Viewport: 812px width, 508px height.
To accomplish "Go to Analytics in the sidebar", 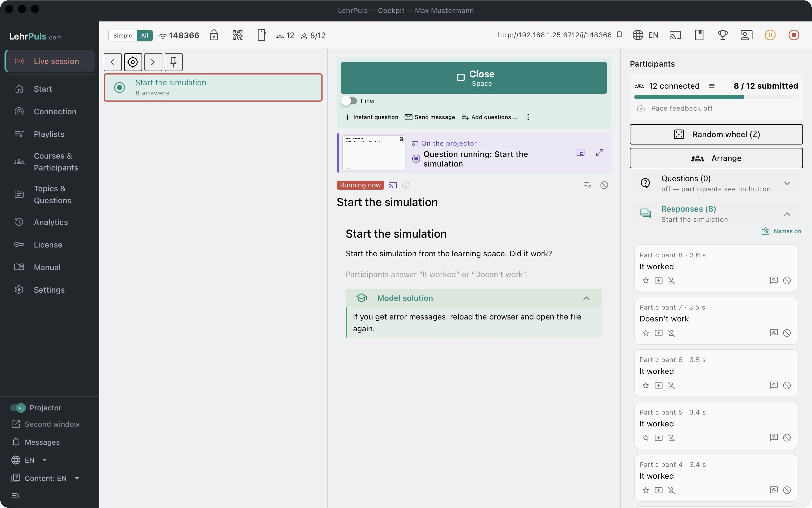I will [x=50, y=222].
